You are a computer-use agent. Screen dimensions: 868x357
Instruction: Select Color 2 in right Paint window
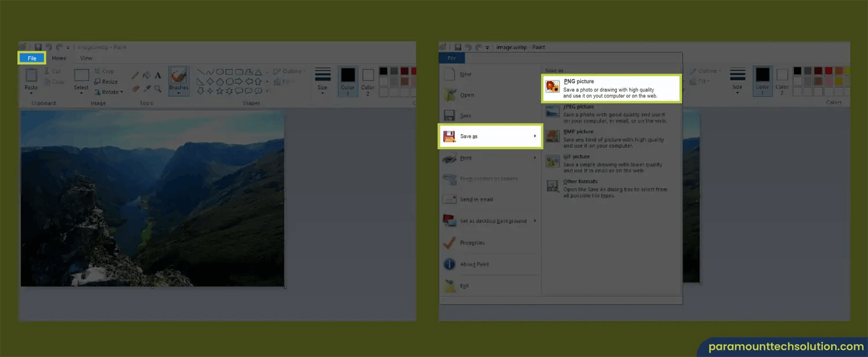click(x=782, y=82)
